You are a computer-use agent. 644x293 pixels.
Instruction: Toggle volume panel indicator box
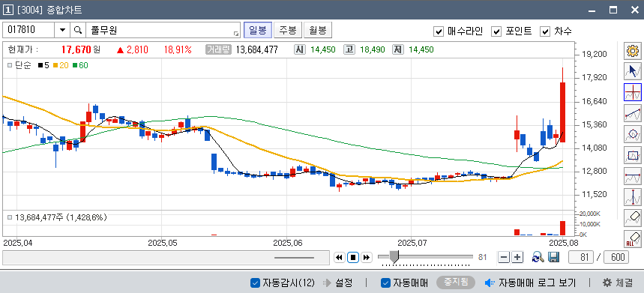(10, 217)
